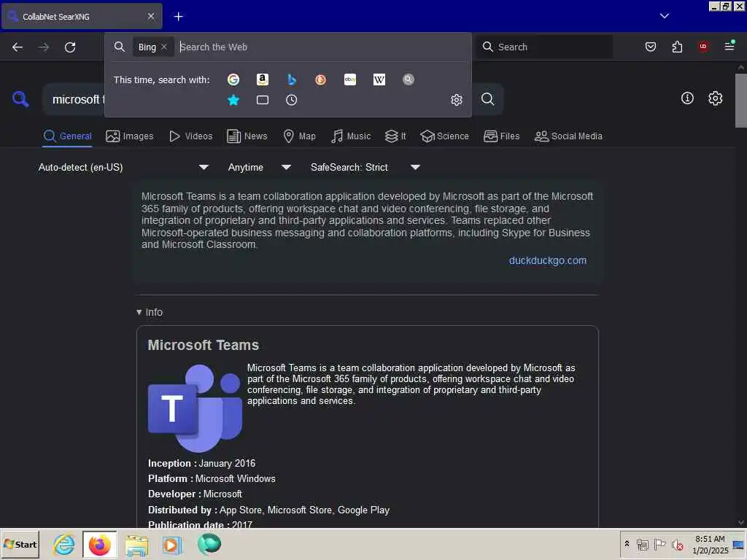The height and width of the screenshot is (560, 747).
Task: Switch to News category
Action: coord(247,136)
